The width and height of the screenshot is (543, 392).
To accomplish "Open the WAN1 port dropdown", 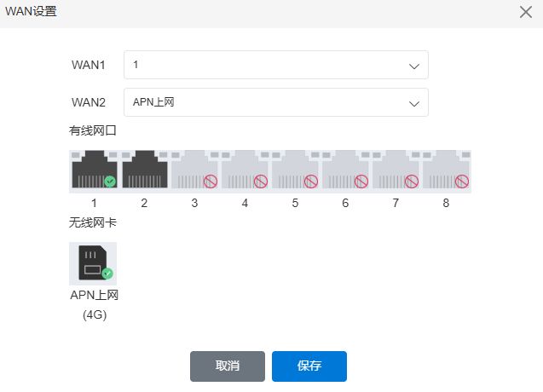I will pos(276,65).
